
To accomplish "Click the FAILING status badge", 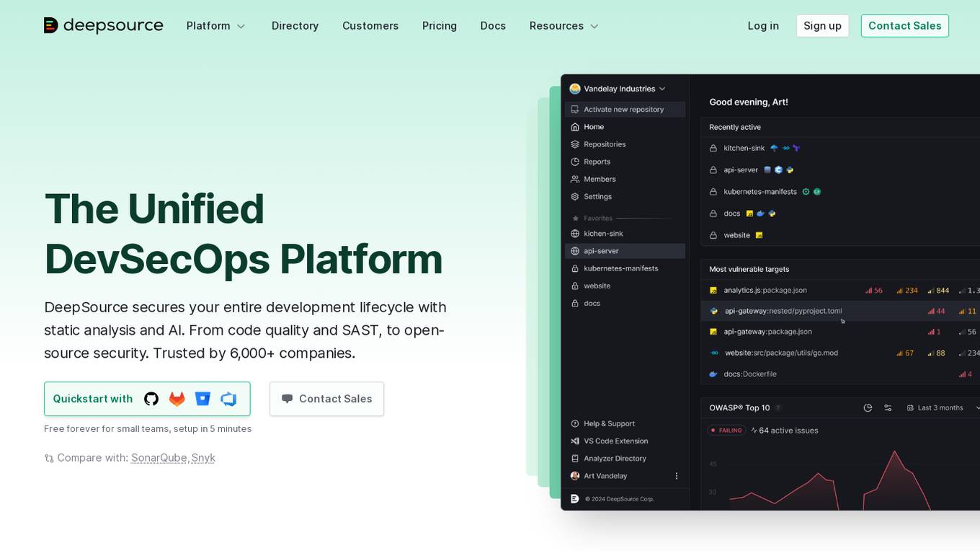I will click(x=727, y=431).
